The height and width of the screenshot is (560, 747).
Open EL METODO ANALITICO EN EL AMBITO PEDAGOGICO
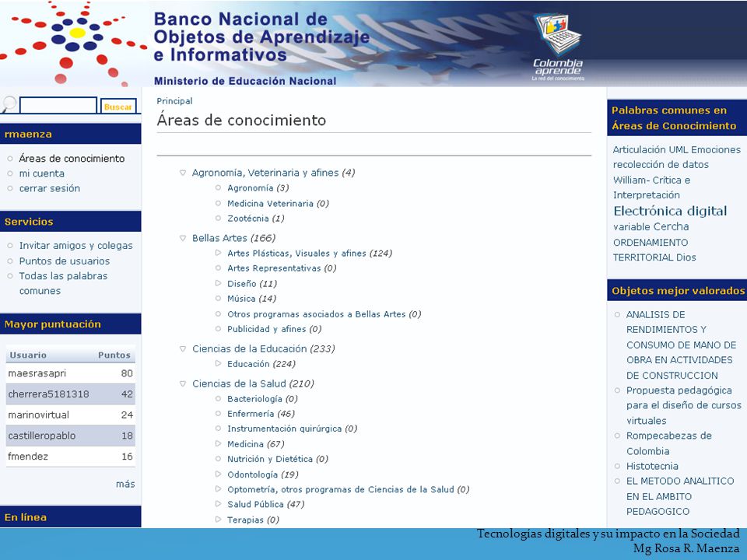(x=680, y=496)
